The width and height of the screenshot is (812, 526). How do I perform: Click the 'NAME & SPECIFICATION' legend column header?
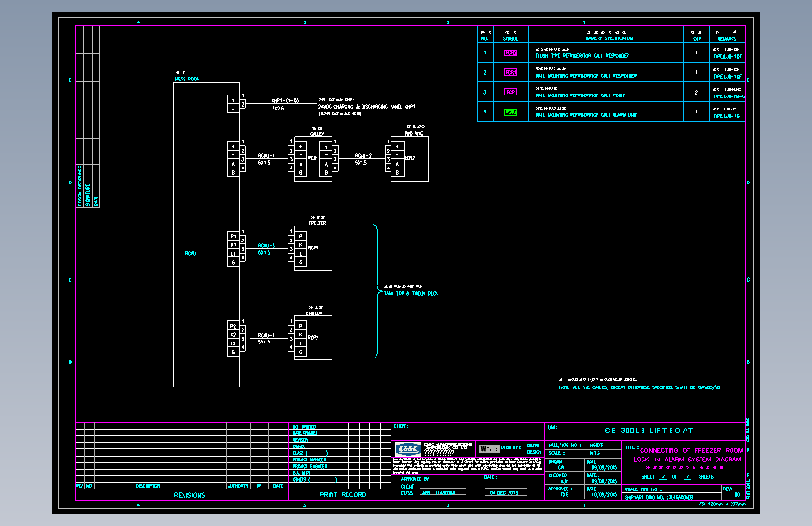[x=610, y=38]
